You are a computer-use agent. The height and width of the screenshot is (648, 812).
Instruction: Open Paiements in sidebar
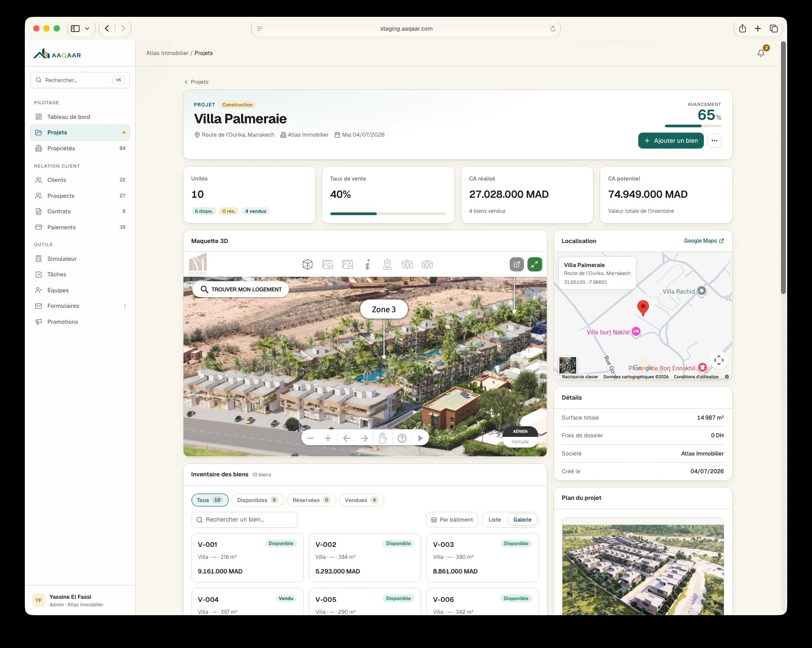coord(80,227)
